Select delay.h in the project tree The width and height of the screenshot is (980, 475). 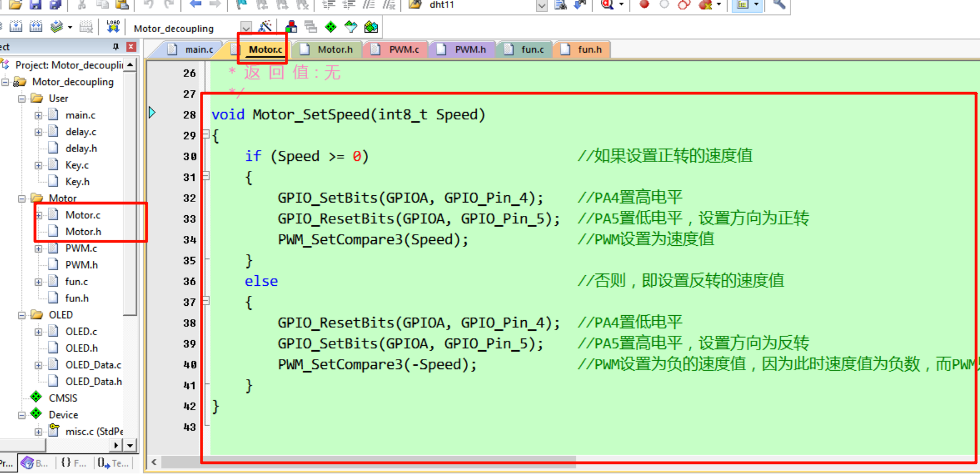(81, 149)
